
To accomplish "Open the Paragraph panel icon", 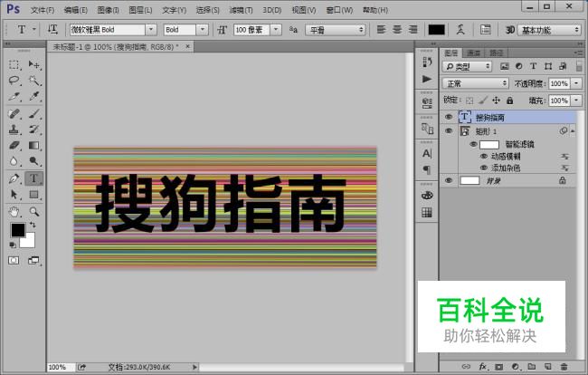I will 427,169.
